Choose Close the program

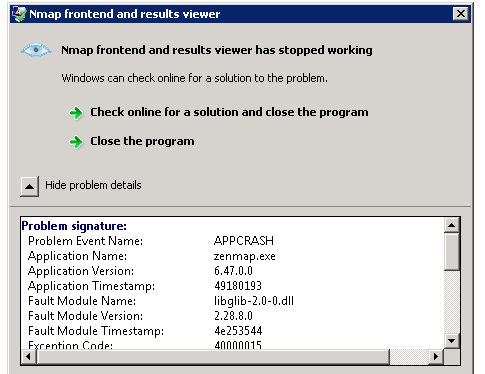click(x=142, y=141)
